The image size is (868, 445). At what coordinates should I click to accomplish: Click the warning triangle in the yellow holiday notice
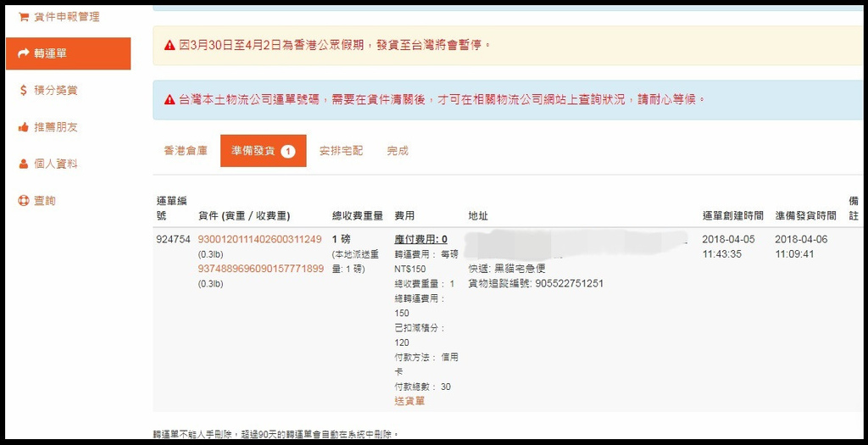coord(170,45)
